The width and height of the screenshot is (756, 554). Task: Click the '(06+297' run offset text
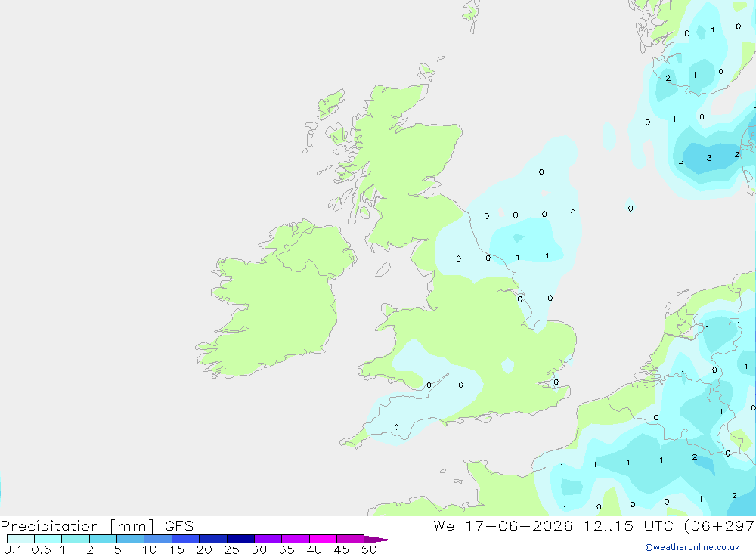pyautogui.click(x=720, y=526)
